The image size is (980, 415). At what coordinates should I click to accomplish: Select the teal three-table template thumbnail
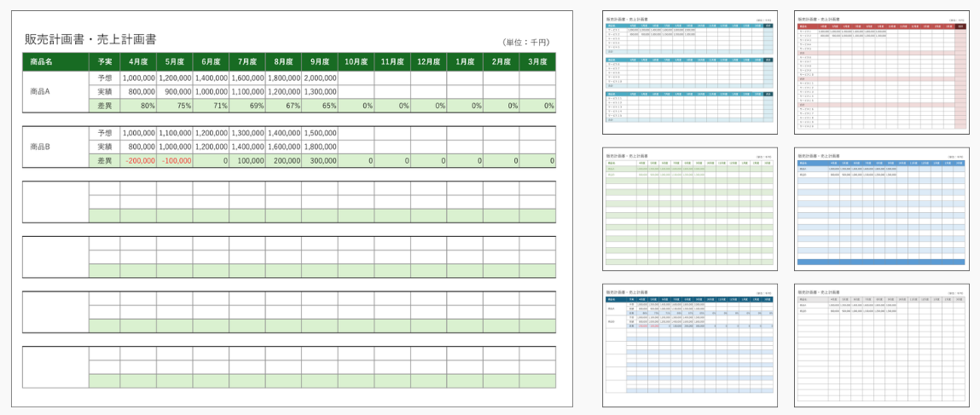[689, 72]
